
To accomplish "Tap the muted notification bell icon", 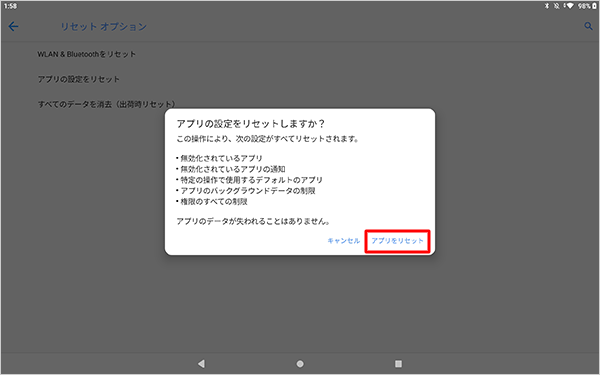I will click(x=557, y=6).
